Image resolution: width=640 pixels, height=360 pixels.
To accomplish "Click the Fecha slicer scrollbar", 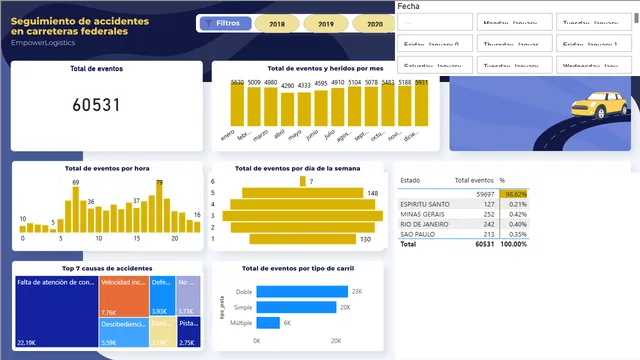I will tap(636, 17).
